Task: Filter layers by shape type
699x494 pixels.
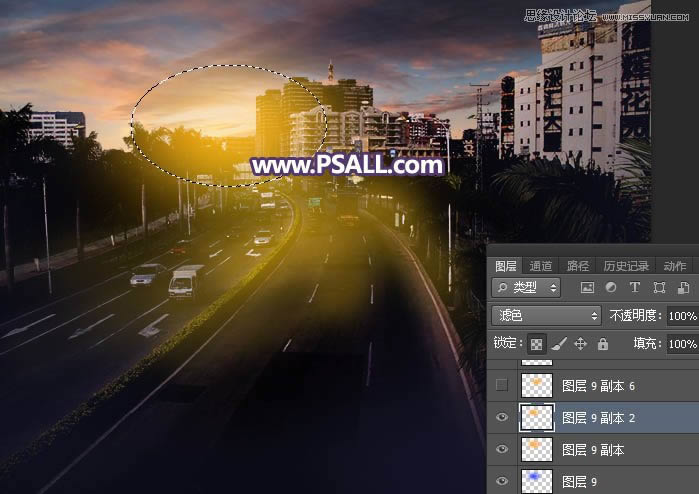Action: [658, 288]
